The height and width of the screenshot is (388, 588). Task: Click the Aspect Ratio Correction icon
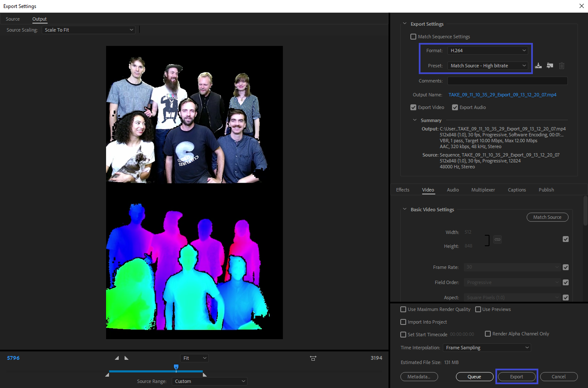point(313,358)
